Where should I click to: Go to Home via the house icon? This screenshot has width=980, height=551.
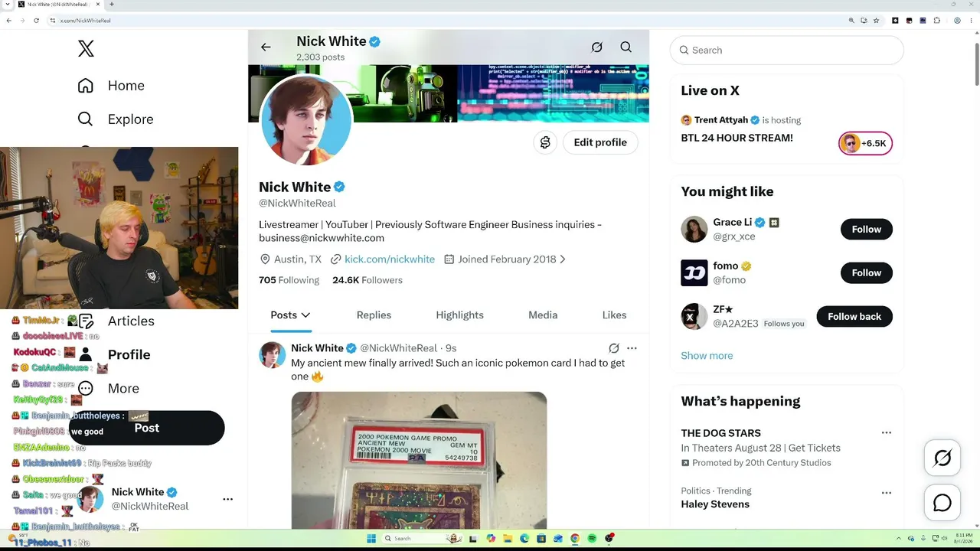[86, 86]
